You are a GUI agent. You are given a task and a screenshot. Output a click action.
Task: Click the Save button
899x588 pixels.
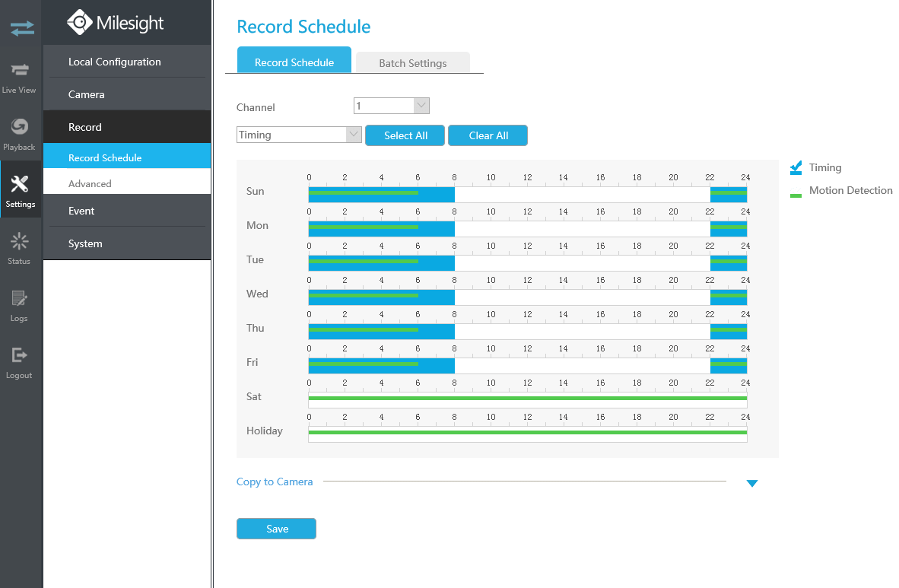[x=276, y=529]
